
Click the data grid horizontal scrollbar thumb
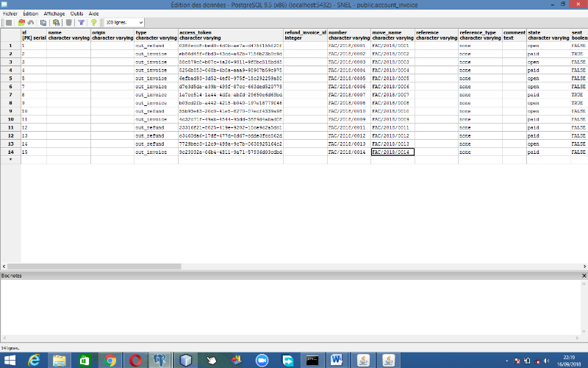(x=94, y=266)
